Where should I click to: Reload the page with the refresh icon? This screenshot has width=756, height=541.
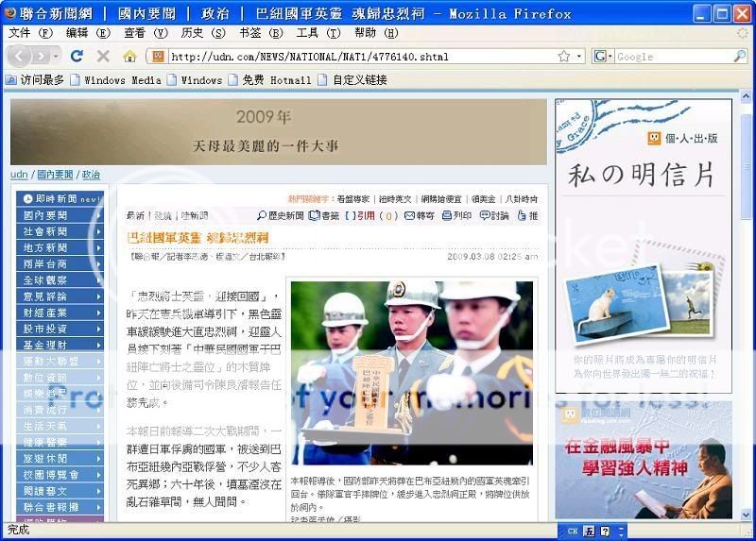77,57
